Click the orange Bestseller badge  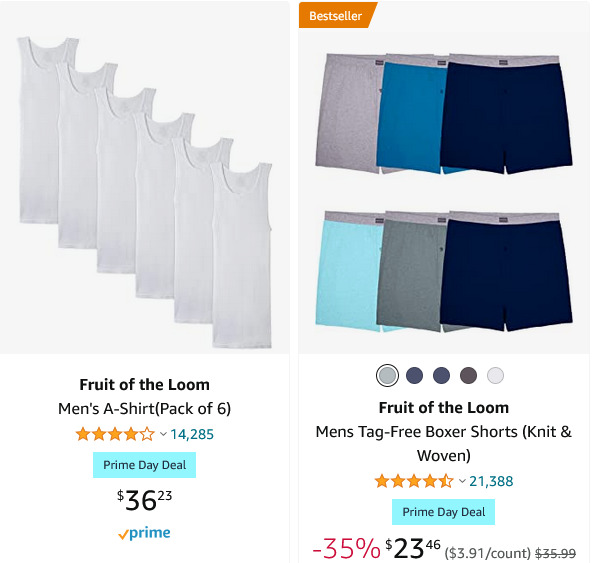[337, 15]
